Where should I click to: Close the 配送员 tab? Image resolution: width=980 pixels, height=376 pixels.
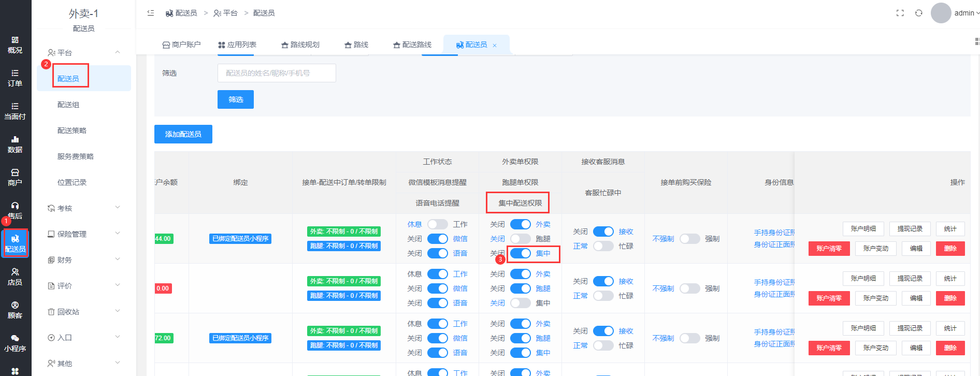coord(495,46)
